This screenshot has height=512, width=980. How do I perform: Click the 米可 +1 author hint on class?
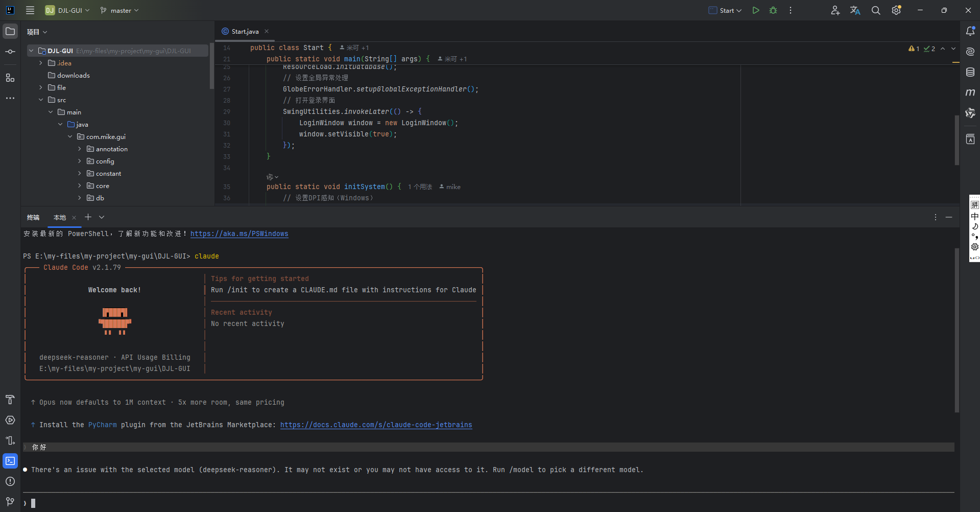354,48
